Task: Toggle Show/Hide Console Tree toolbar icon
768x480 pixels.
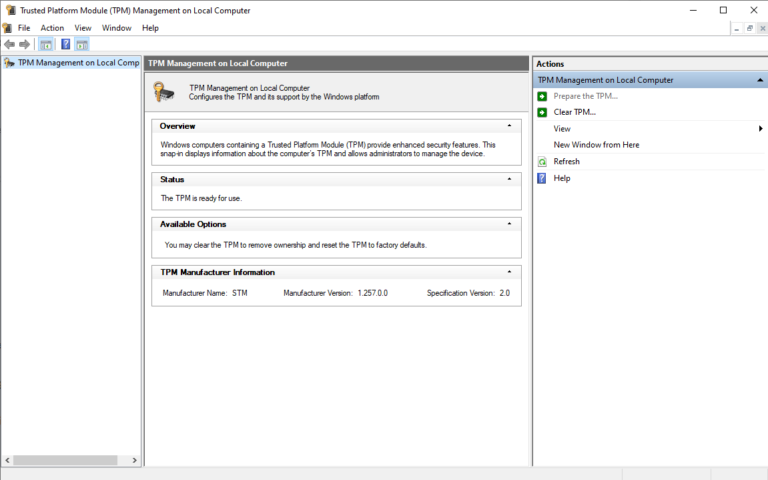Action: (45, 44)
